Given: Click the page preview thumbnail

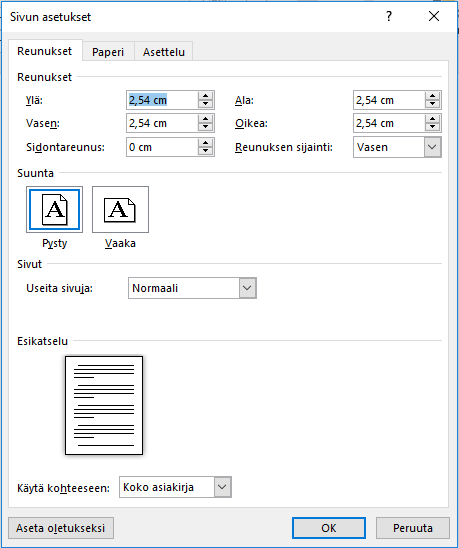Looking at the screenshot, I should [104, 405].
